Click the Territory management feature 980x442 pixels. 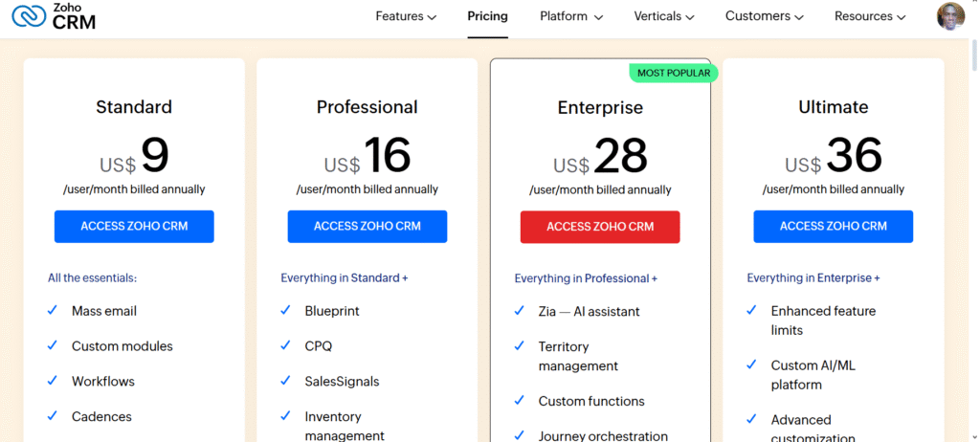click(x=578, y=356)
